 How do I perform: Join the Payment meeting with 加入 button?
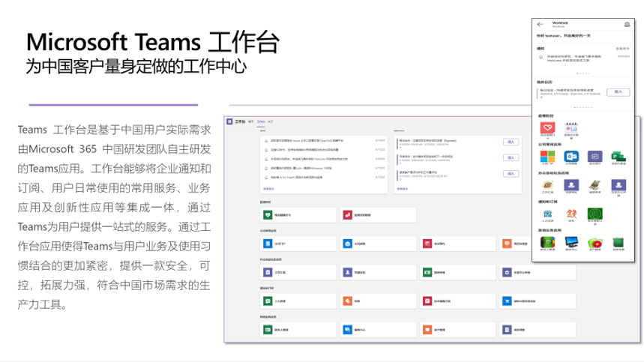click(x=511, y=142)
